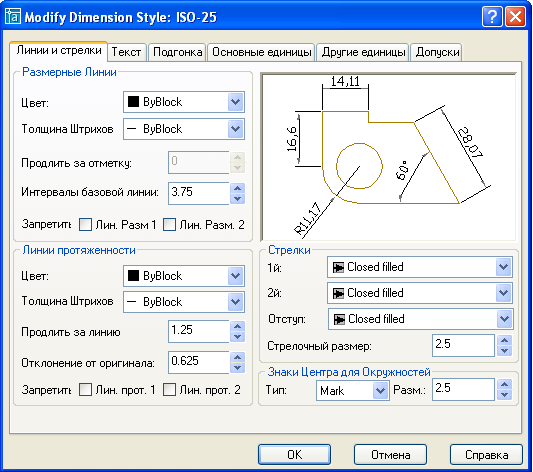The width and height of the screenshot is (533, 472).
Task: Click the Closed filled arrowhead icon for 2й
Action: point(338,293)
